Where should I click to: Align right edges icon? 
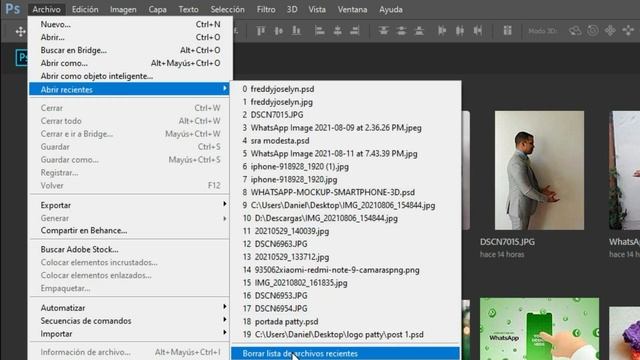[x=355, y=31]
